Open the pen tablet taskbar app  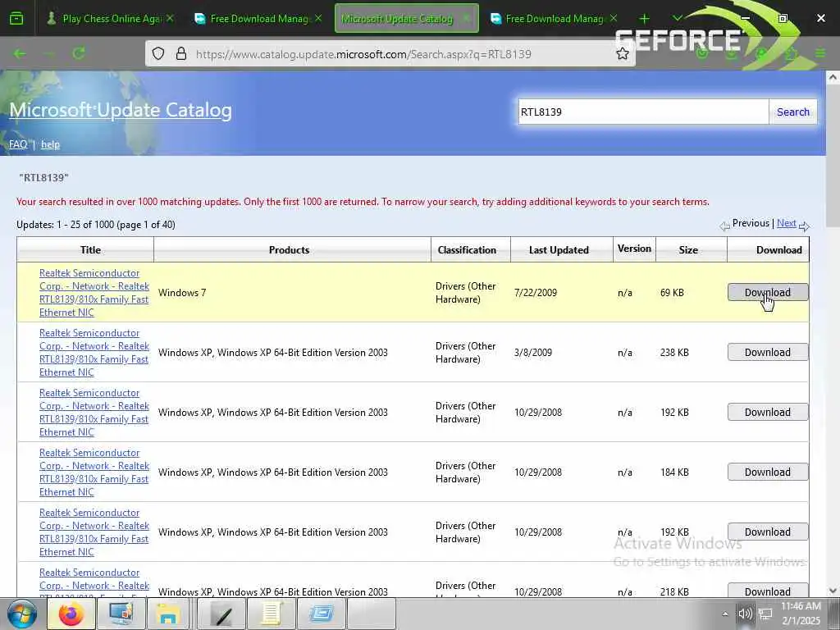coord(221,614)
